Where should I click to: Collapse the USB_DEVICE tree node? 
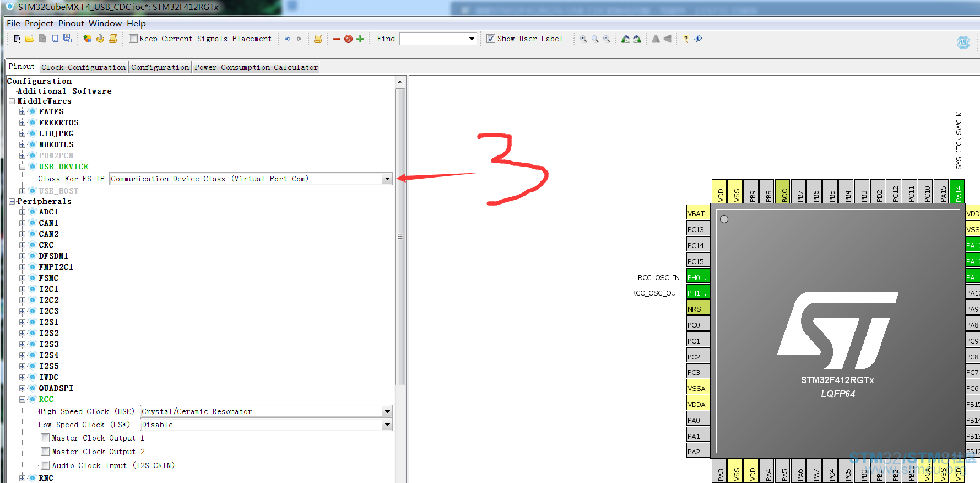(22, 167)
